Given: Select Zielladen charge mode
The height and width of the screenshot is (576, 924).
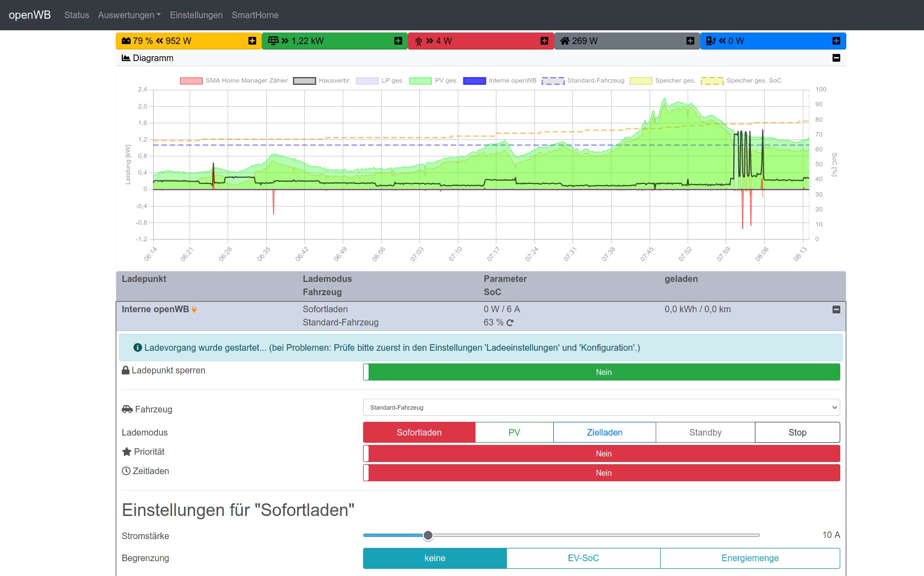Looking at the screenshot, I should [604, 432].
